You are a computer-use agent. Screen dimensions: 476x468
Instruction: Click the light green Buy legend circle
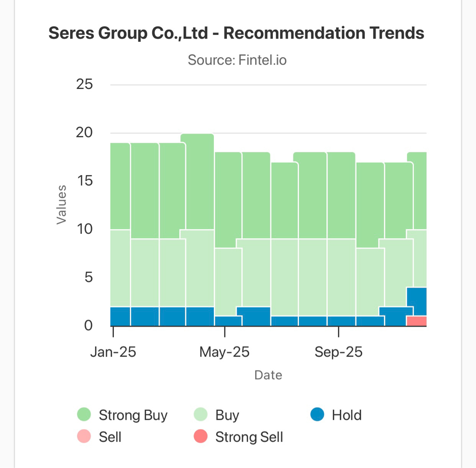(200, 415)
